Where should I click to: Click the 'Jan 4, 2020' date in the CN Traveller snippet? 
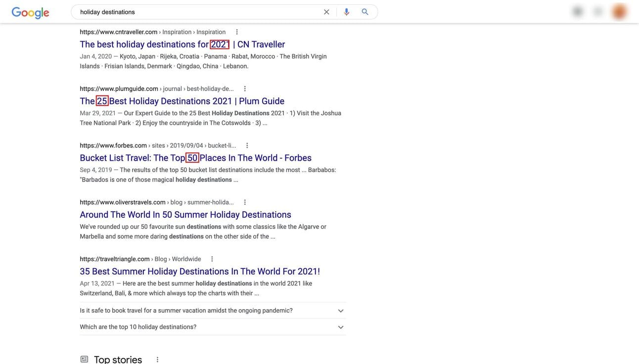tap(96, 56)
